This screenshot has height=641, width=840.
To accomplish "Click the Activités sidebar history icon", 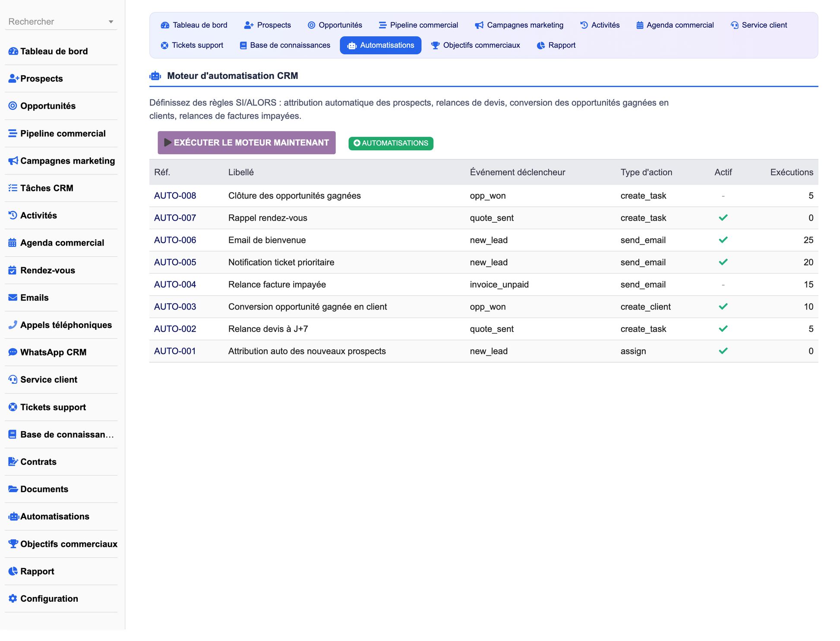I will tap(13, 215).
